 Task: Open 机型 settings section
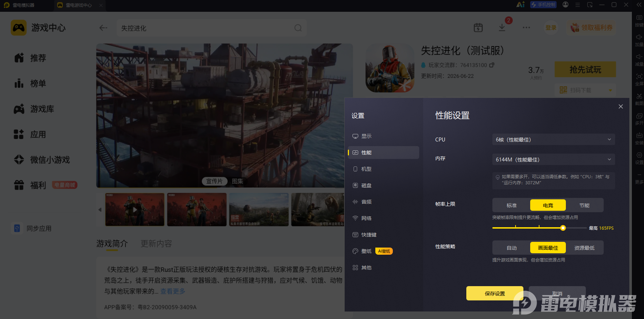[384, 169]
